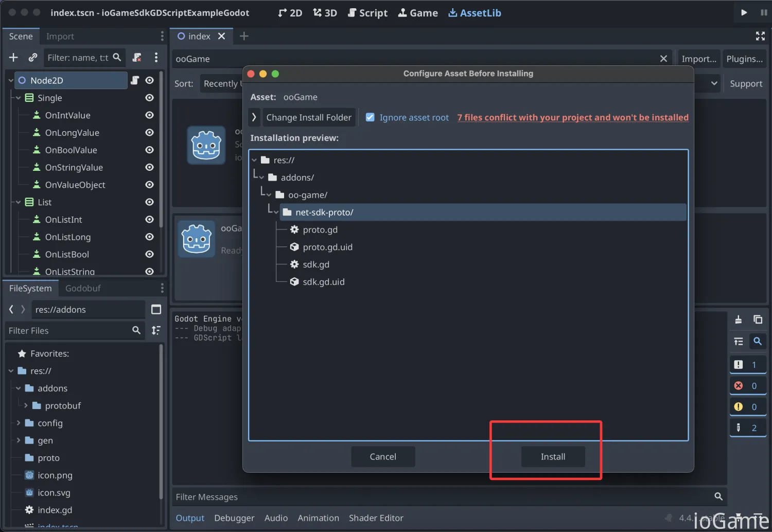The height and width of the screenshot is (532, 772).
Task: Toggle visibility of the List node
Action: (x=150, y=202)
